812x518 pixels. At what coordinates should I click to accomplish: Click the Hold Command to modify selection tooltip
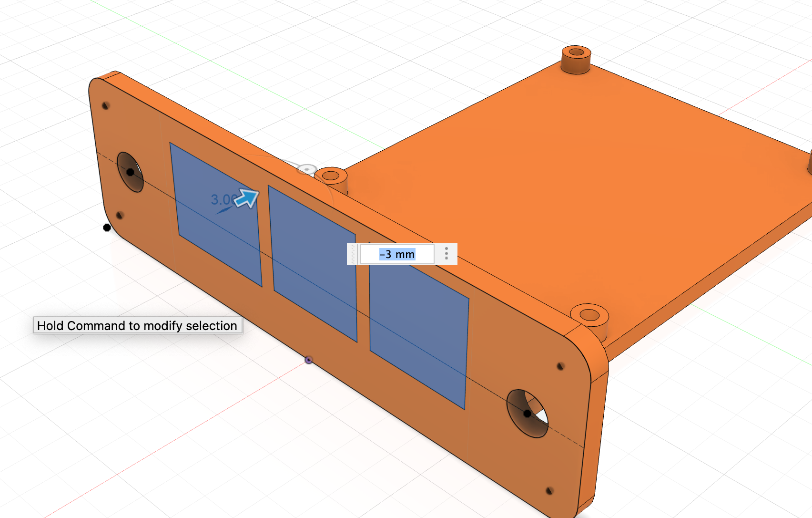[x=138, y=325]
